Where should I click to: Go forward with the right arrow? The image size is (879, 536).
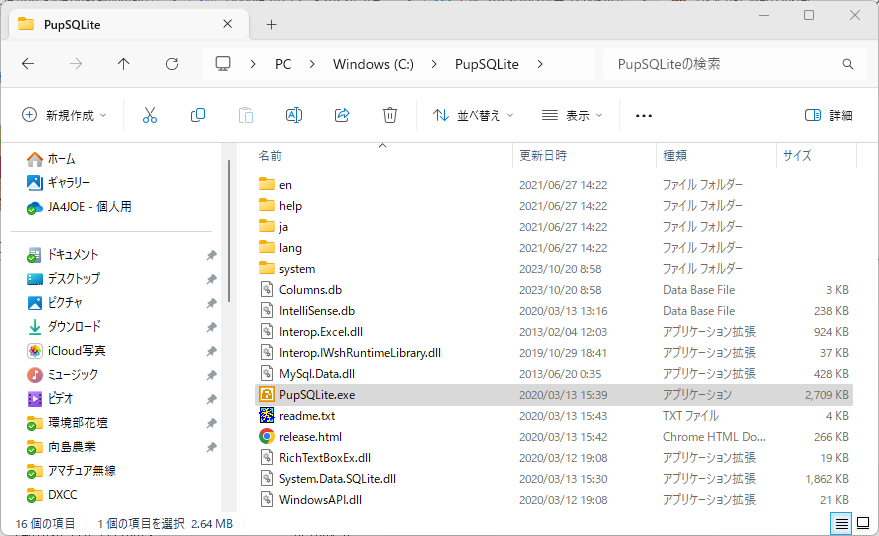click(76, 64)
